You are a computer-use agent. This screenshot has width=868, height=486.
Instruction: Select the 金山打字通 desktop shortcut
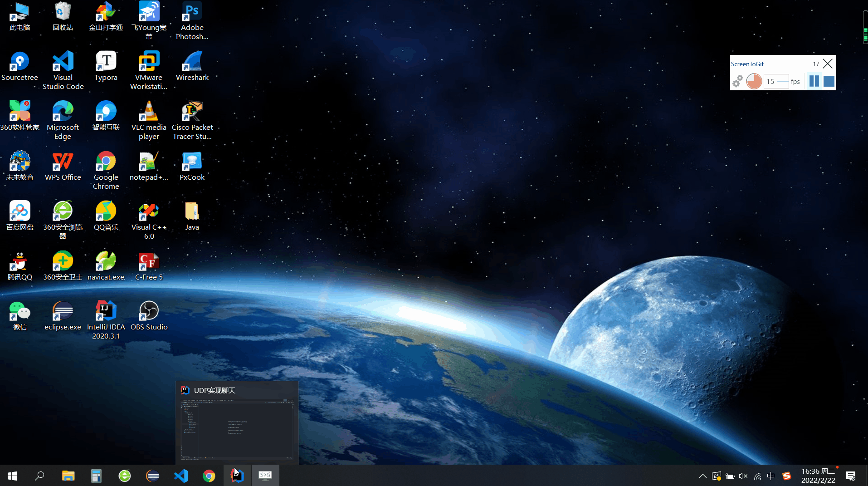pyautogui.click(x=106, y=17)
